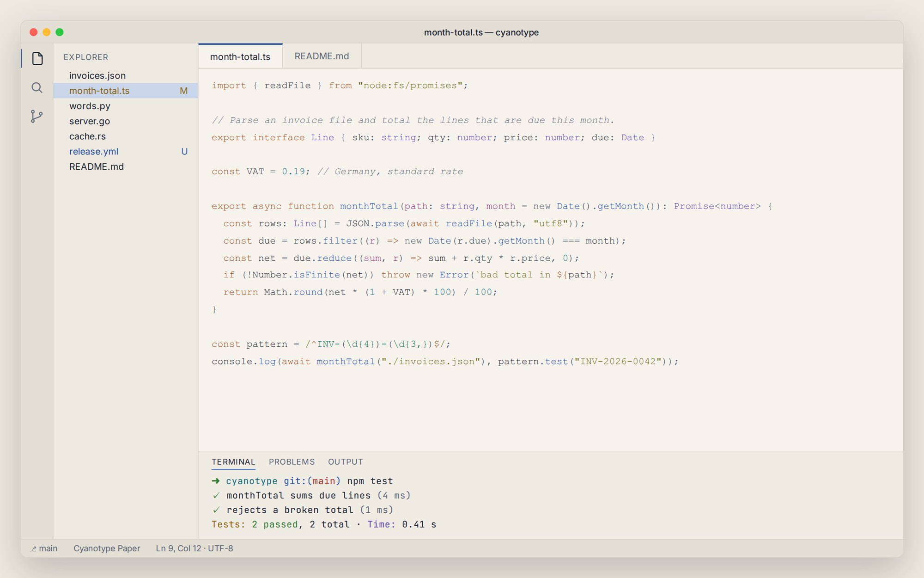The image size is (924, 578).
Task: Show the PROBLEMS panel tab
Action: coord(292,461)
